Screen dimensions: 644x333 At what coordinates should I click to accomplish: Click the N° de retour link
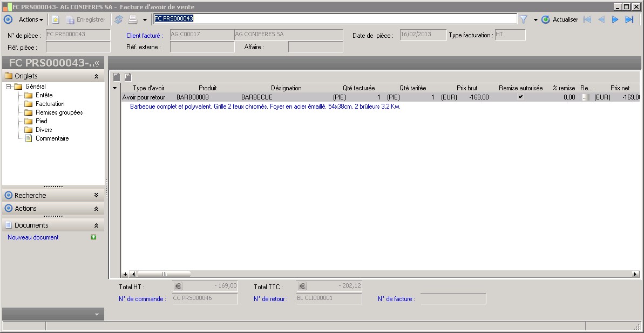(x=270, y=299)
